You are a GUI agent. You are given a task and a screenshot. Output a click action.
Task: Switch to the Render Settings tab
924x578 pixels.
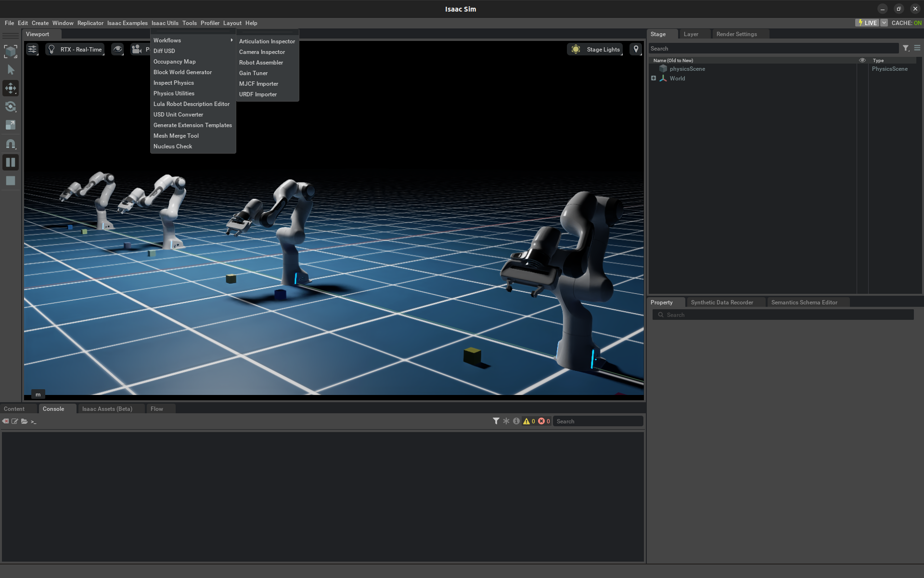[737, 34]
